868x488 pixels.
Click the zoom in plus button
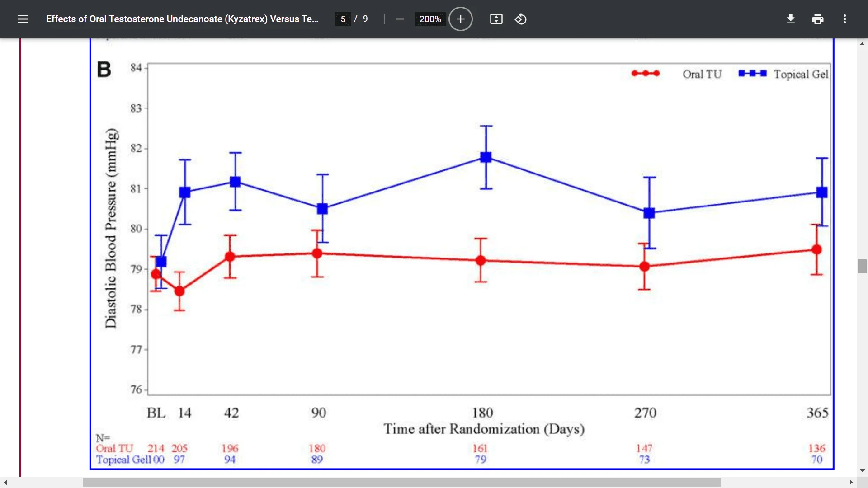(460, 19)
